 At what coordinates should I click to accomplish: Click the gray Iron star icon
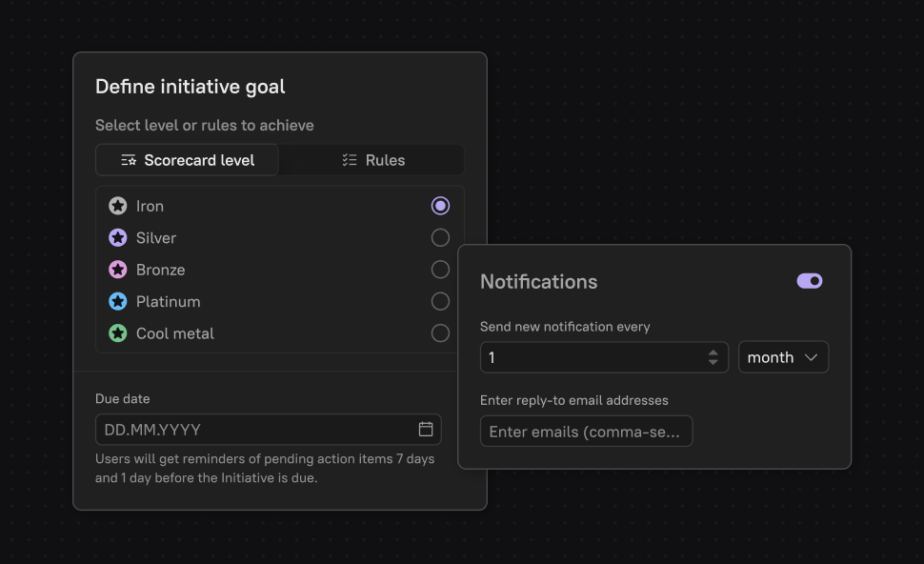pyautogui.click(x=118, y=206)
